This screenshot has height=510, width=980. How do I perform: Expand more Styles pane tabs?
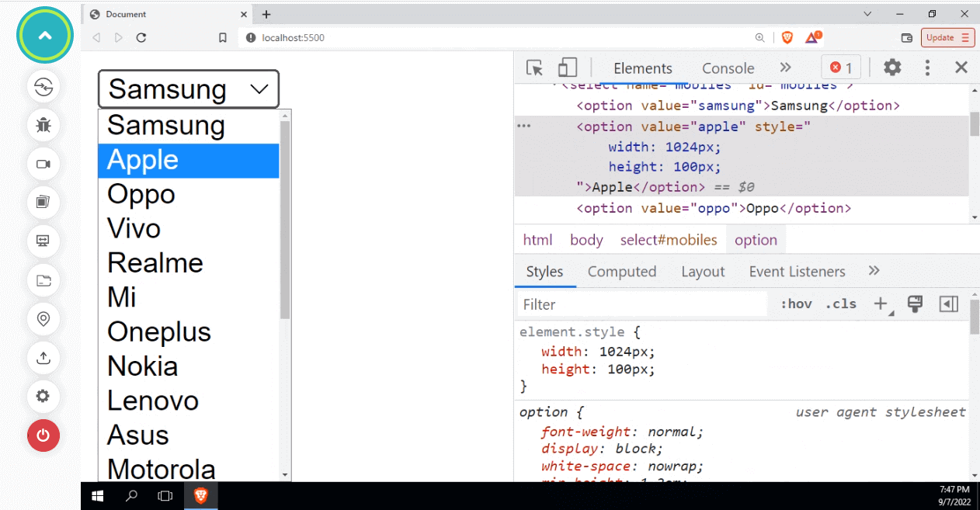pos(874,271)
